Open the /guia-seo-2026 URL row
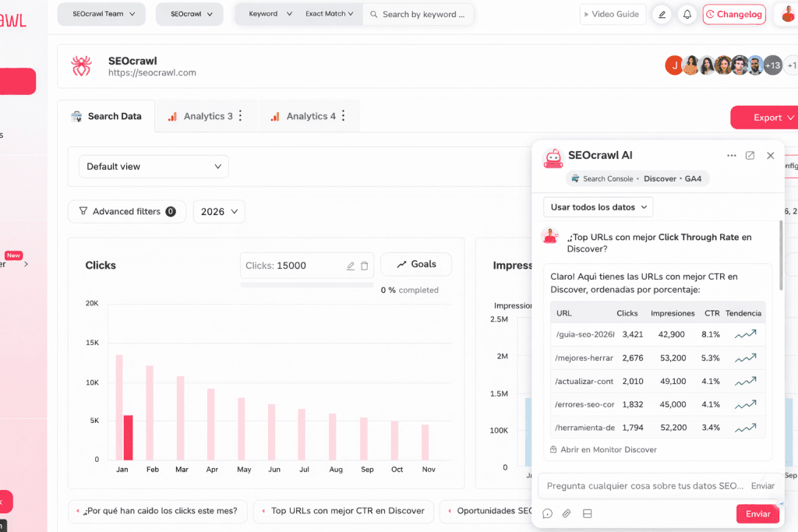 [658, 335]
